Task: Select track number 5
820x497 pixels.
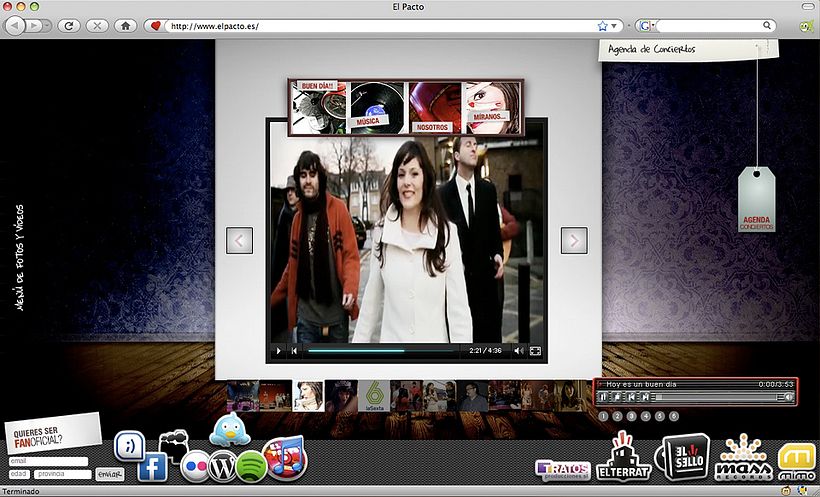Action: pos(659,416)
